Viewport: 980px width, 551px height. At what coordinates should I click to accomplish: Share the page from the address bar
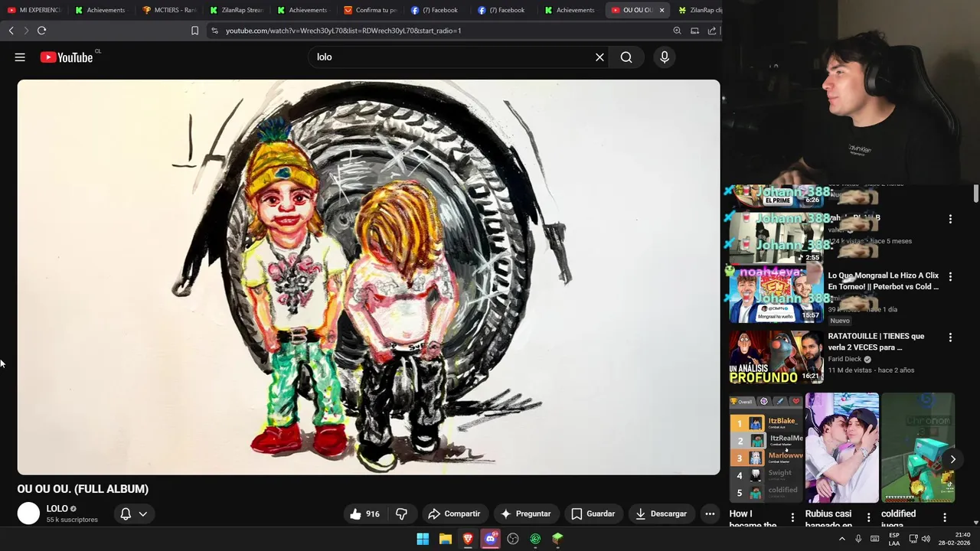coord(712,31)
